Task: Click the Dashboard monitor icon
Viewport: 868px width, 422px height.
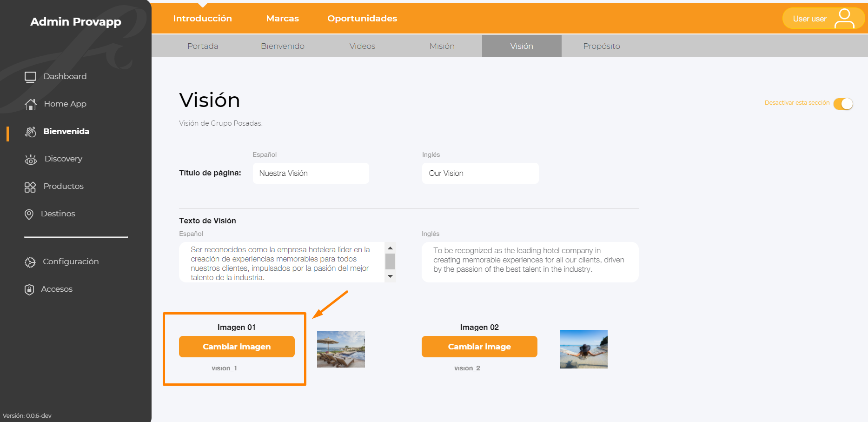Action: tap(30, 77)
